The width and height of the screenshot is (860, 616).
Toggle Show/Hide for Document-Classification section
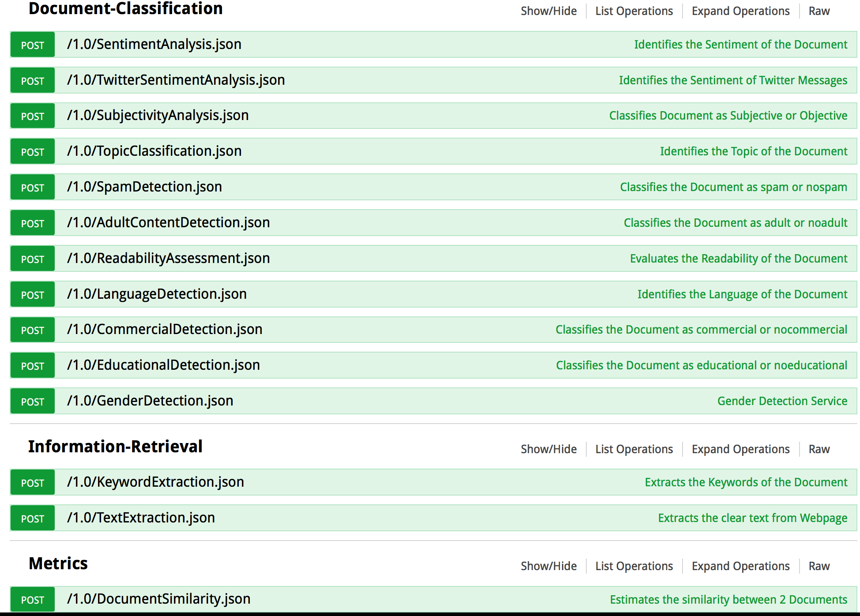548,11
